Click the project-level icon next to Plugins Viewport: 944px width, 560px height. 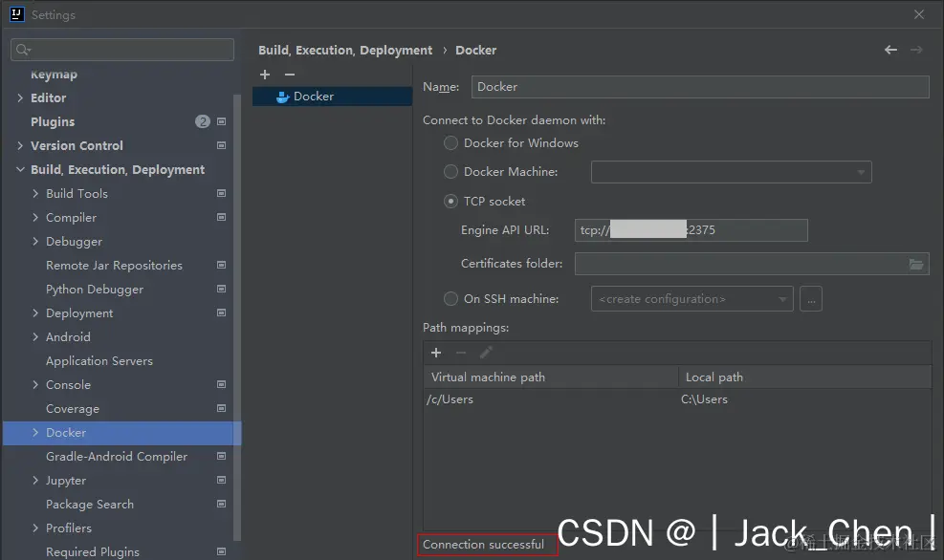222,121
